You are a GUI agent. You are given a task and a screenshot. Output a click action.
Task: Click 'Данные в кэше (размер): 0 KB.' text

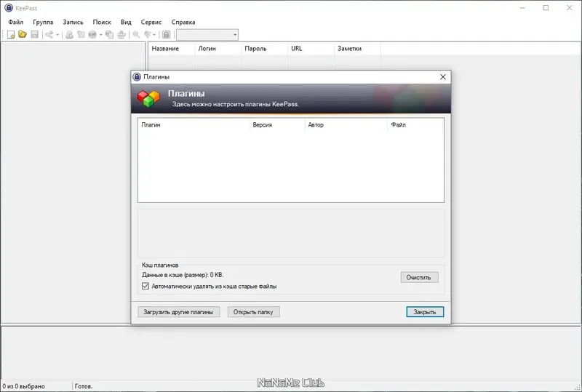[183, 275]
